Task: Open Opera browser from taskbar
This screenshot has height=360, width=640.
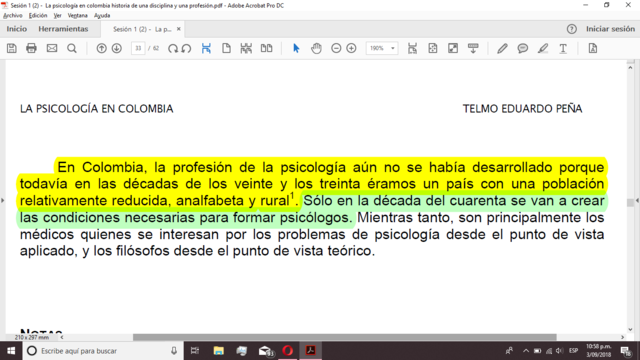Action: (287, 351)
